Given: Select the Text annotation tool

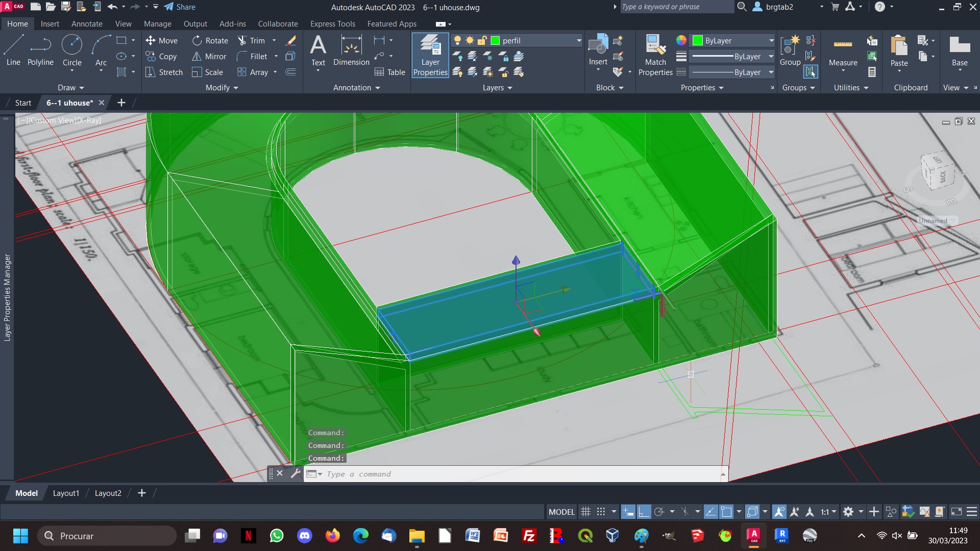Looking at the screenshot, I should click(x=318, y=51).
